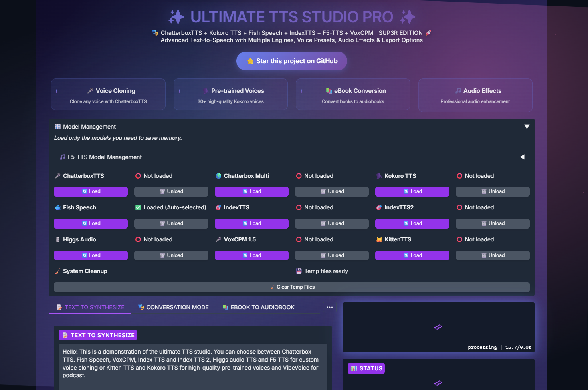588x390 pixels.
Task: Unload the VoxCPM 1.5 model
Action: (x=332, y=255)
